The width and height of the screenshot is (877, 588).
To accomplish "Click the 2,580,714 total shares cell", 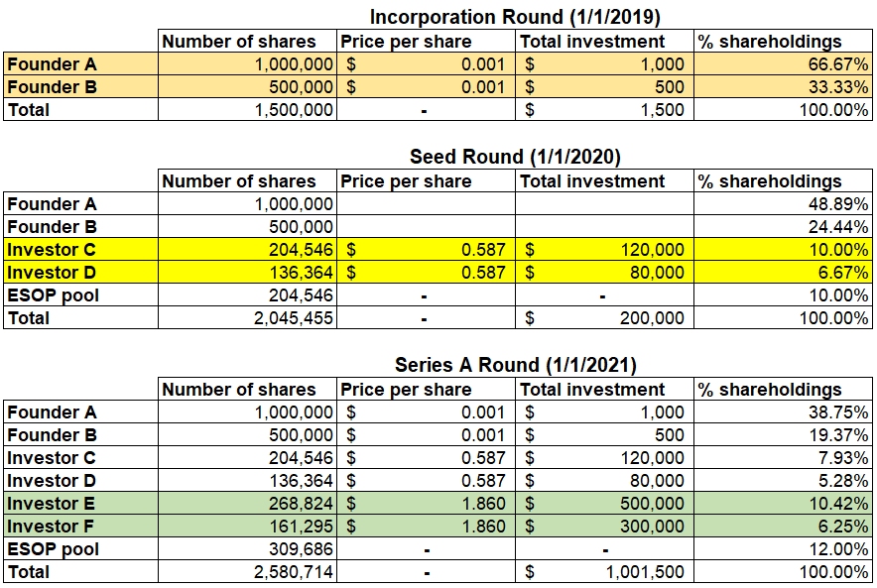I will 247,572.
